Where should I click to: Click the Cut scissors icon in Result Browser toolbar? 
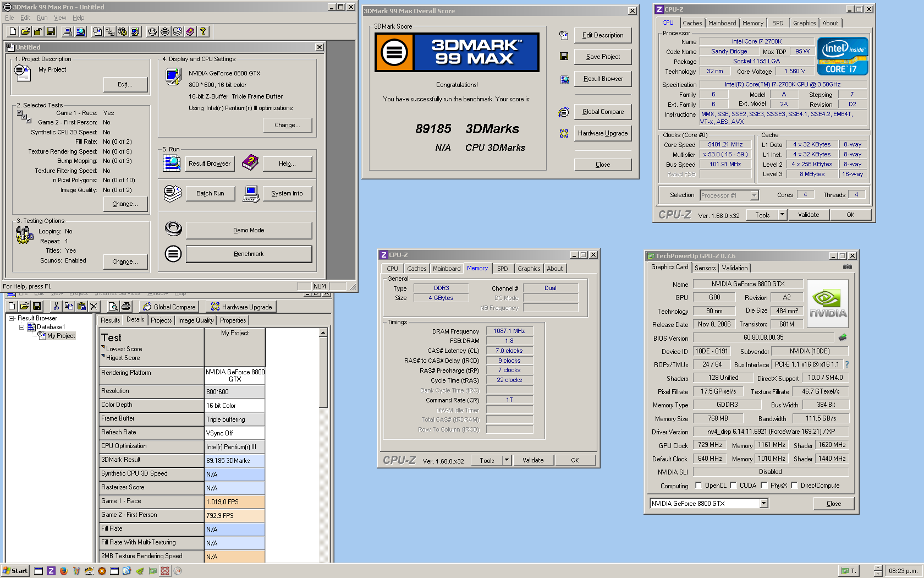56,306
